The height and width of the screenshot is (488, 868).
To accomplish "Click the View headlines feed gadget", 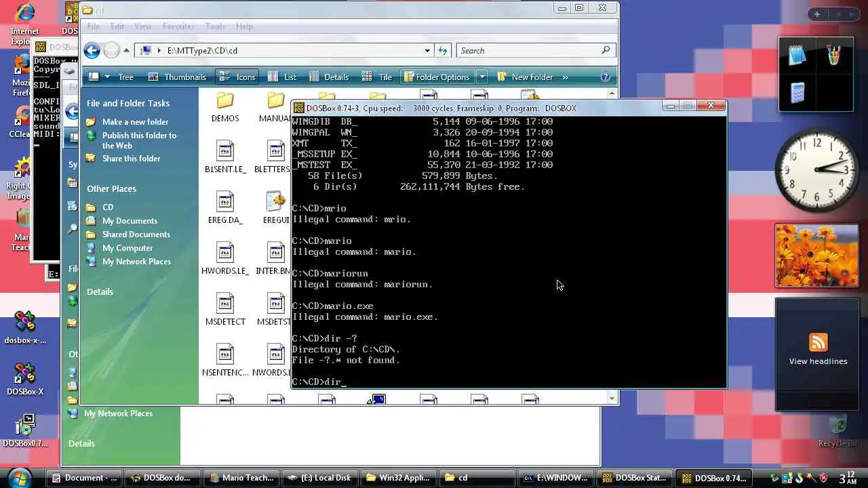I will click(818, 361).
